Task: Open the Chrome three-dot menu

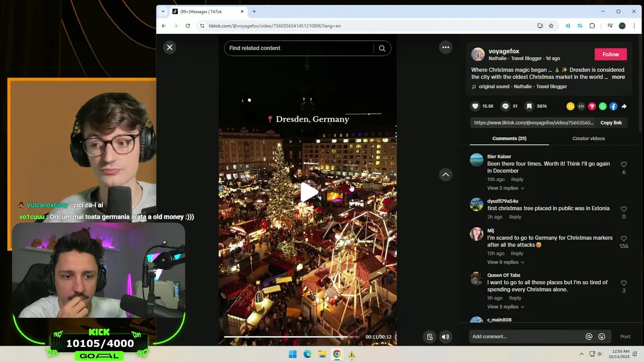Action: pos(634,26)
